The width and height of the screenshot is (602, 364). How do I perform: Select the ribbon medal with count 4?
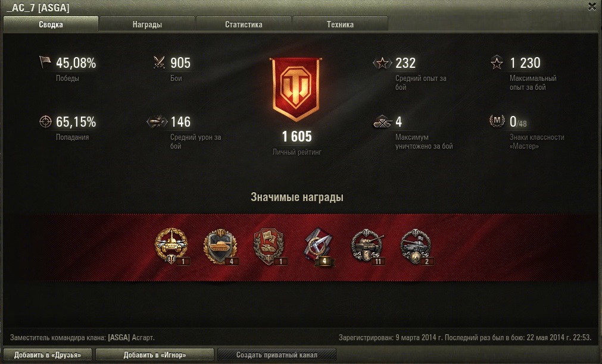pos(319,247)
